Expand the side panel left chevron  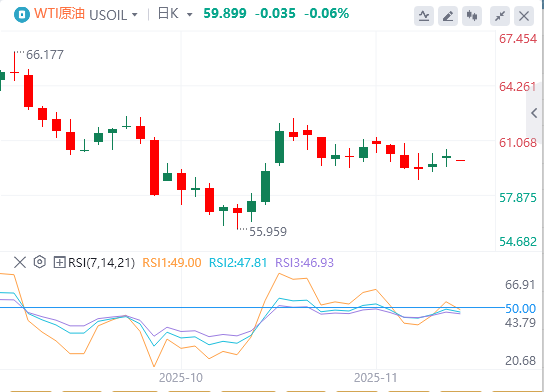(535, 113)
